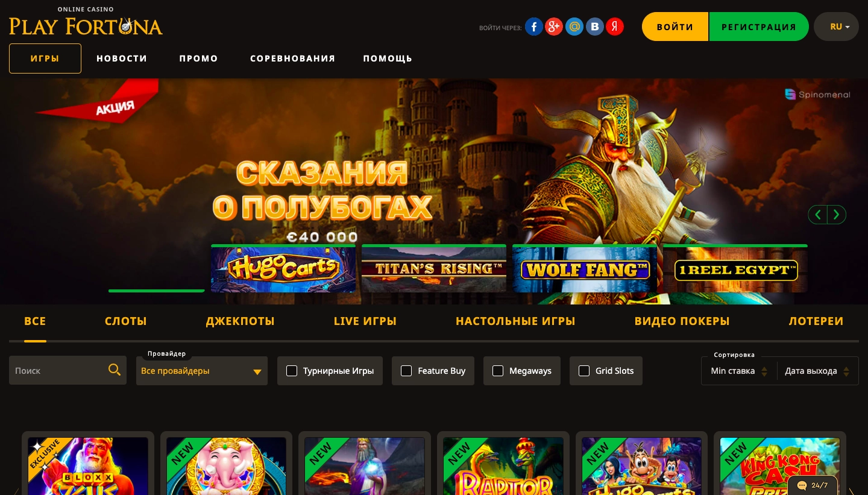Screen dimensions: 868x495
Task: Open the 24/7 live chat icon
Action: point(813,485)
